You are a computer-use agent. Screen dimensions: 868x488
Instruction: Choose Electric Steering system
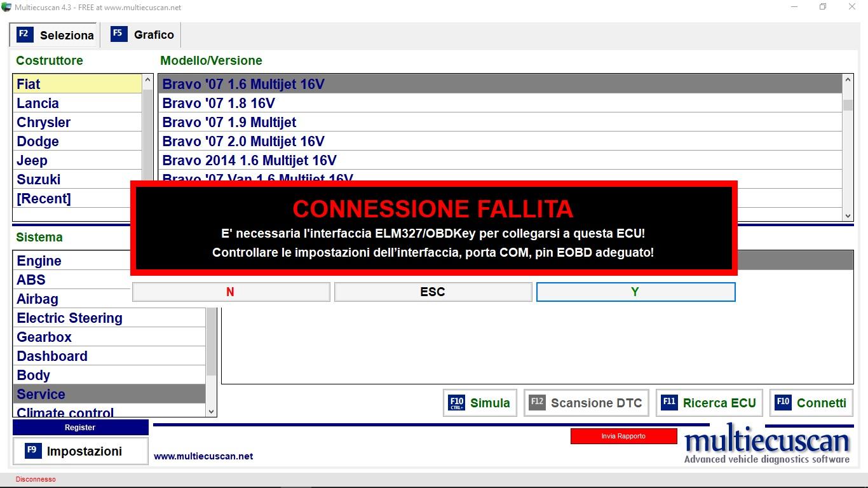(x=109, y=318)
